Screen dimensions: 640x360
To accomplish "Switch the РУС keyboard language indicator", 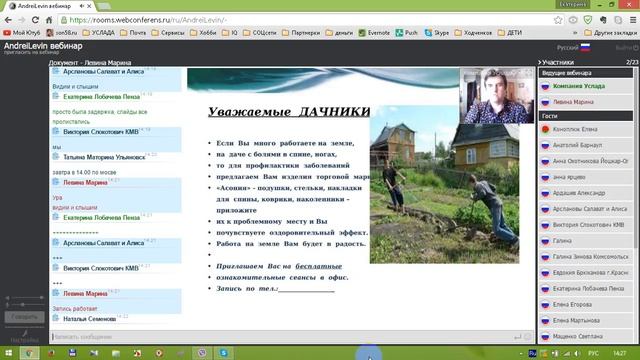I will (x=593, y=353).
